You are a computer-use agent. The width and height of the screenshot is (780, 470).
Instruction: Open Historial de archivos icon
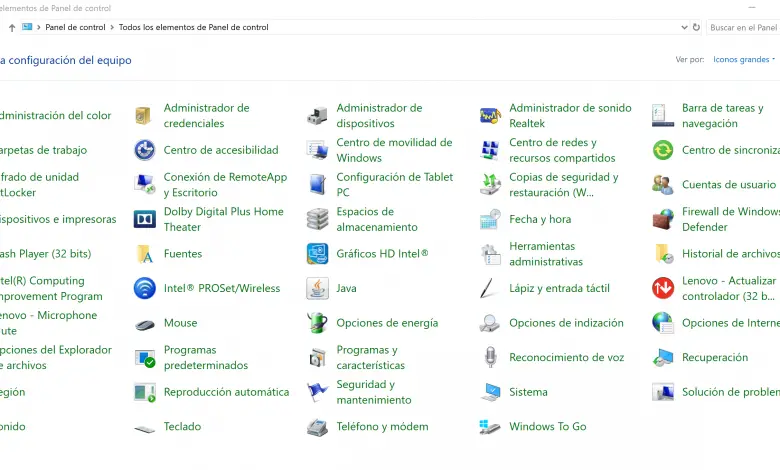[664, 254]
